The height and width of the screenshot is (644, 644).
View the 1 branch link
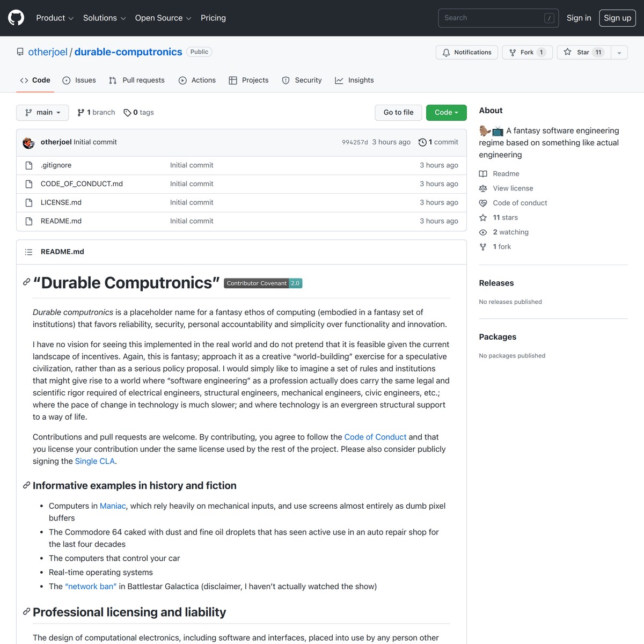point(96,112)
